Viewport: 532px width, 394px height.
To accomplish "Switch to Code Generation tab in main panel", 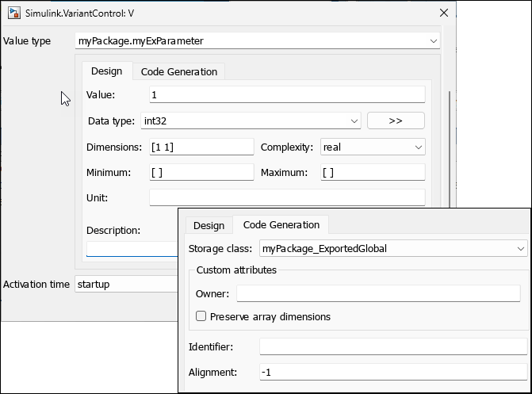I will click(178, 71).
